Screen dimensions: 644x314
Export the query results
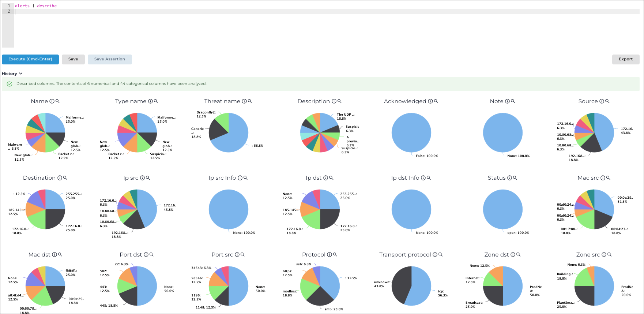point(626,59)
